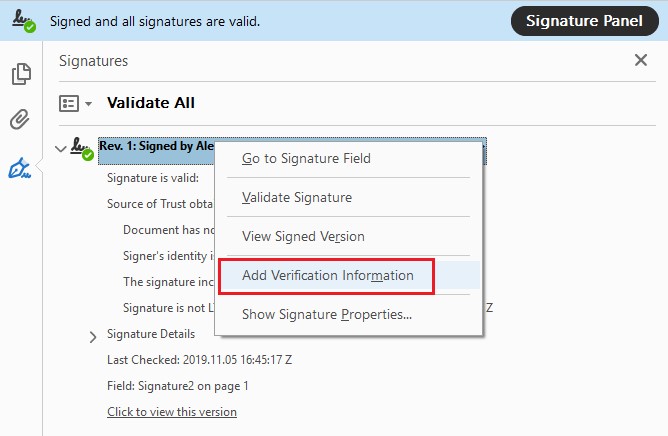Click the signed status icon in blue bar

coord(23,20)
